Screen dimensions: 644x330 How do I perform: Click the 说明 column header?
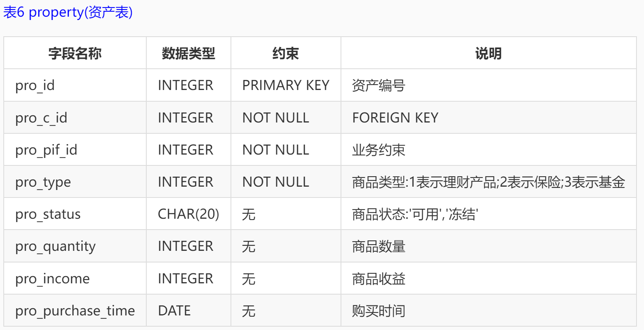[488, 53]
